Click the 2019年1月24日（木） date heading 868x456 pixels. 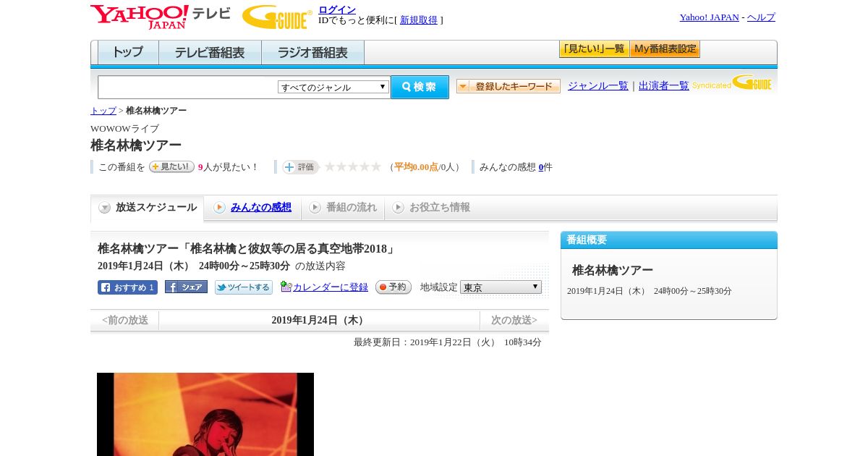coord(319,320)
